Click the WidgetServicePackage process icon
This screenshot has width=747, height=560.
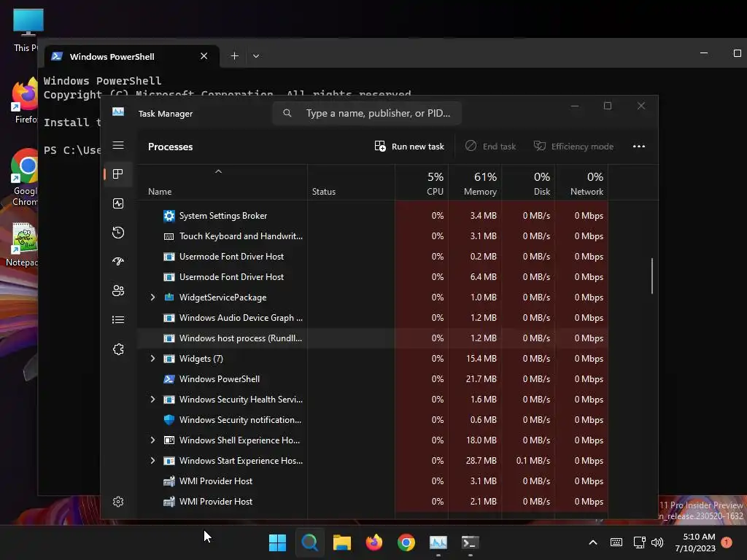click(169, 297)
